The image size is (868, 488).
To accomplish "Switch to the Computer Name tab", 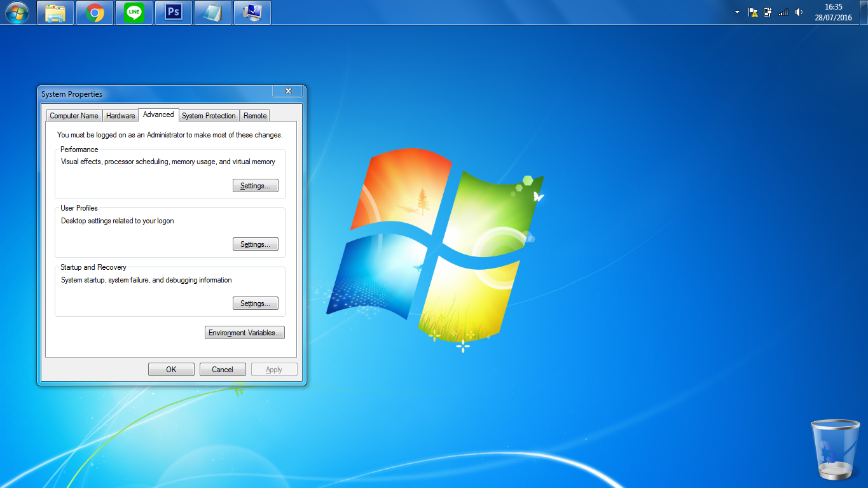I will (x=74, y=116).
